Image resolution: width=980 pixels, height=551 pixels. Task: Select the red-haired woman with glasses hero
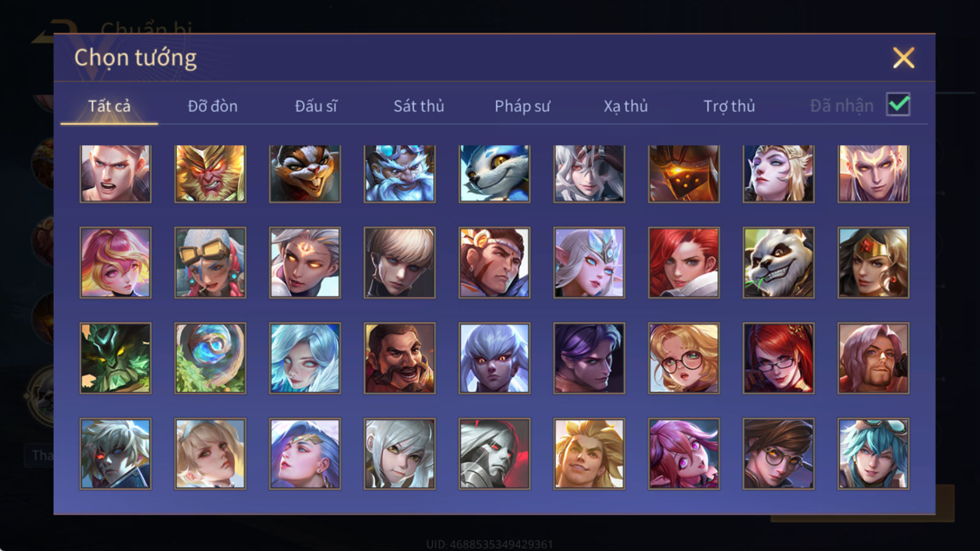coord(778,358)
